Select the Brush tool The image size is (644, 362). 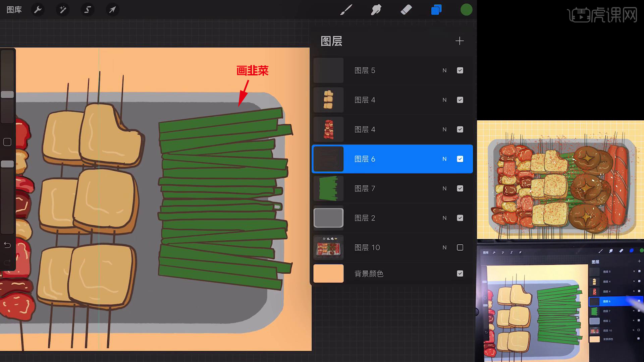tap(346, 10)
